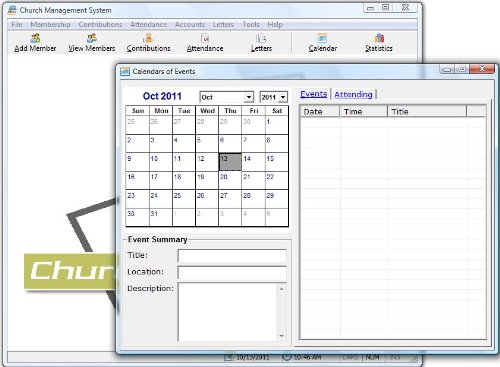Close the Calendars of Events window
This screenshot has width=500, height=367.
click(x=482, y=69)
